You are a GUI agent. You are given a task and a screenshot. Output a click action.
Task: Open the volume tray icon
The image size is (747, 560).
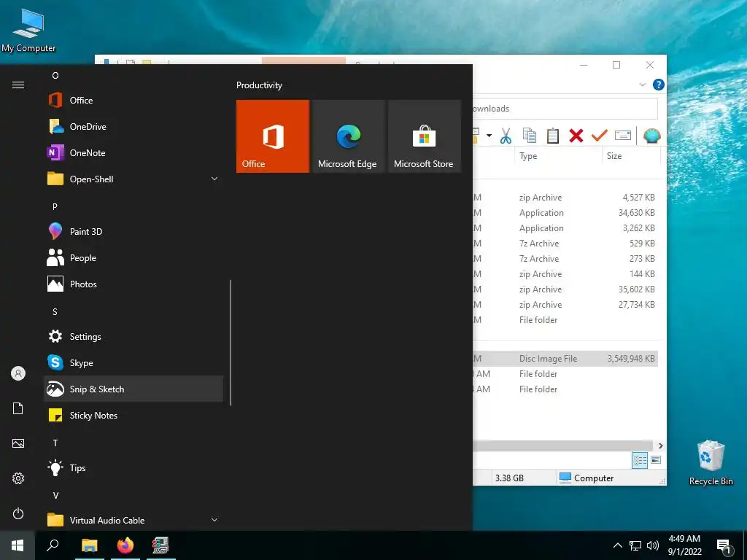point(653,545)
